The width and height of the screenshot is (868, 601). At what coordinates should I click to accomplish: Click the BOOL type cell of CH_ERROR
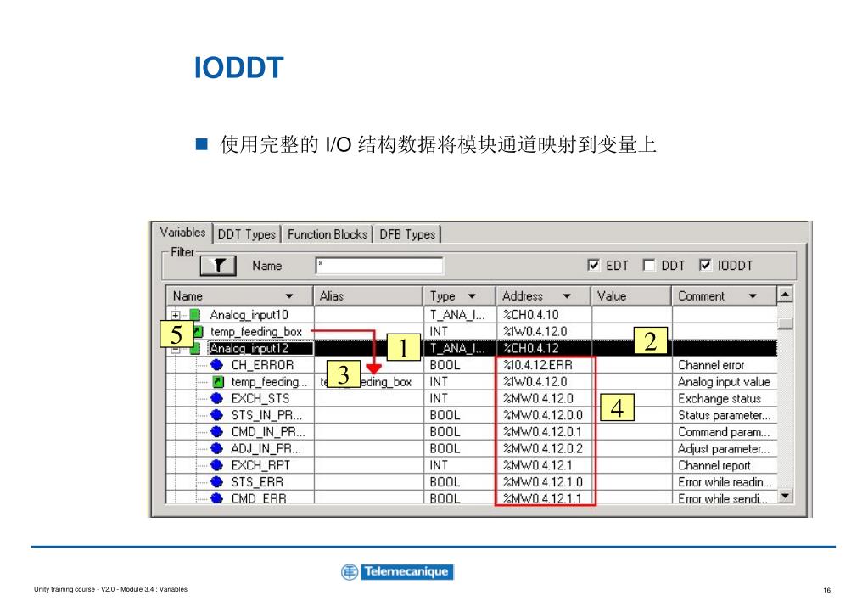(460, 365)
